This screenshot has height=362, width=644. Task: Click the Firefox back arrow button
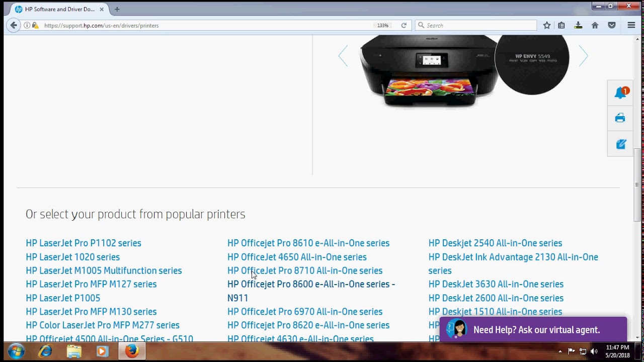click(14, 25)
